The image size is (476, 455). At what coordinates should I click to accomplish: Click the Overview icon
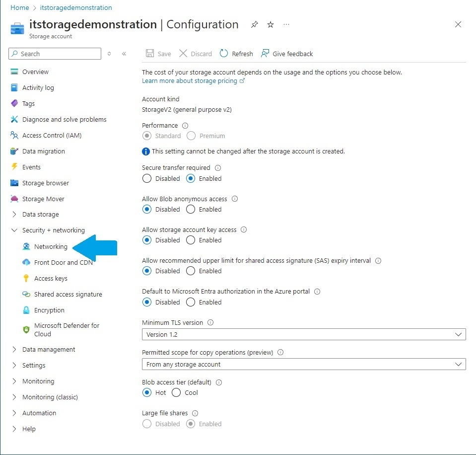click(14, 72)
